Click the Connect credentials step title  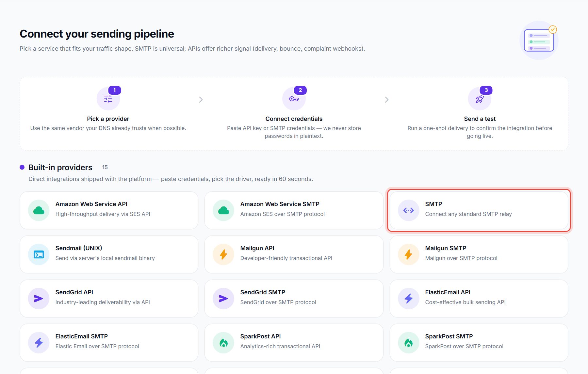[x=294, y=119]
